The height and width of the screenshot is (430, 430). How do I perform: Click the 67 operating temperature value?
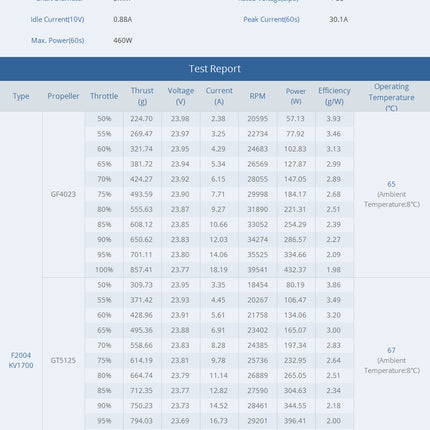pyautogui.click(x=391, y=350)
